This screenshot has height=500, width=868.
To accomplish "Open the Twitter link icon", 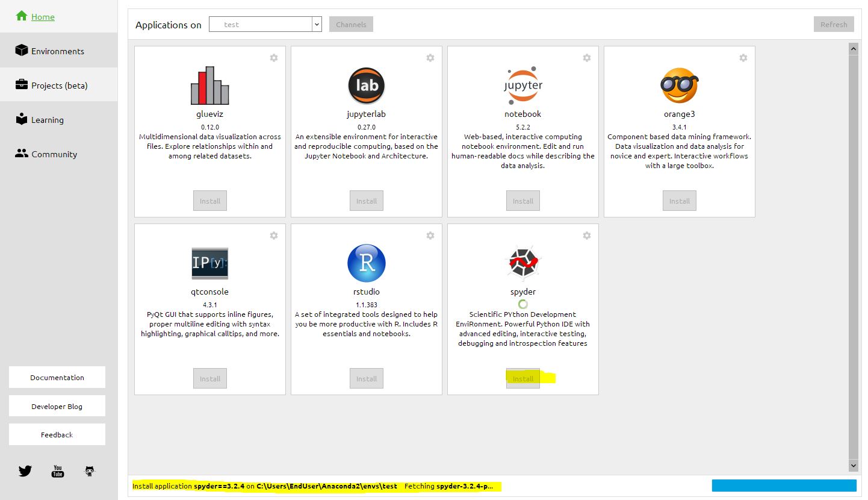I will 25,471.
